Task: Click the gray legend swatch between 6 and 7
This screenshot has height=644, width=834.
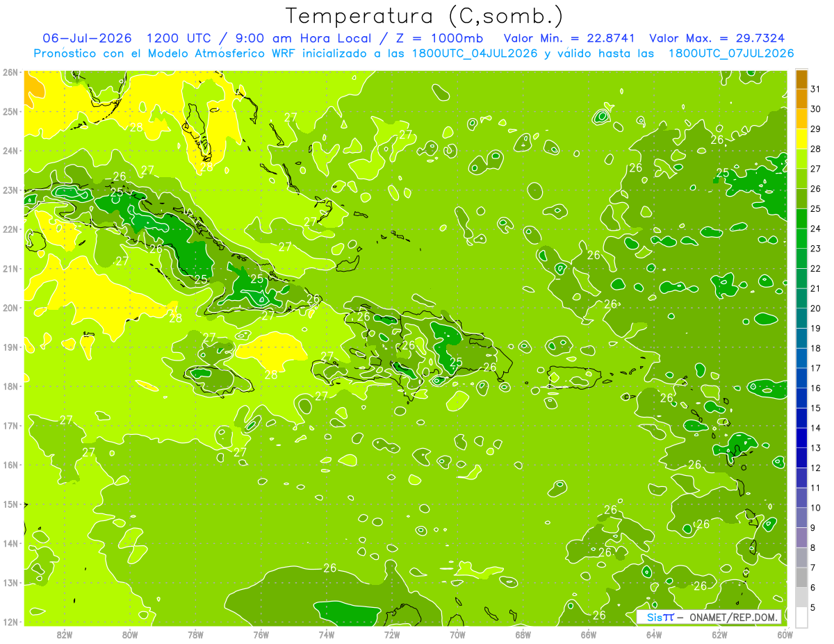Action: click(801, 577)
